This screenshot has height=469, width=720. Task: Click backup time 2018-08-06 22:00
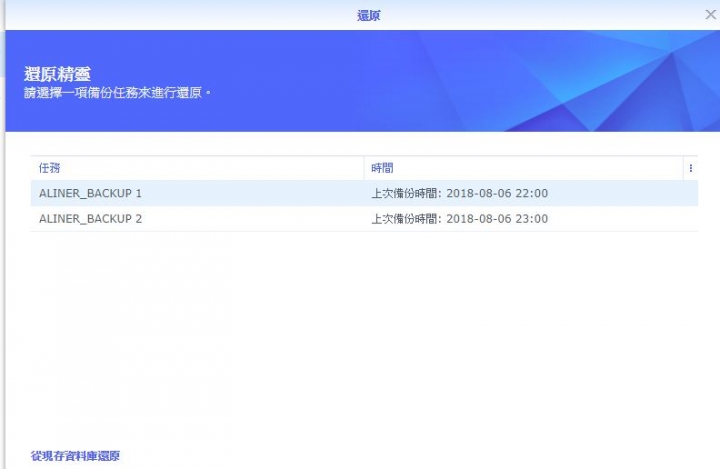click(459, 193)
